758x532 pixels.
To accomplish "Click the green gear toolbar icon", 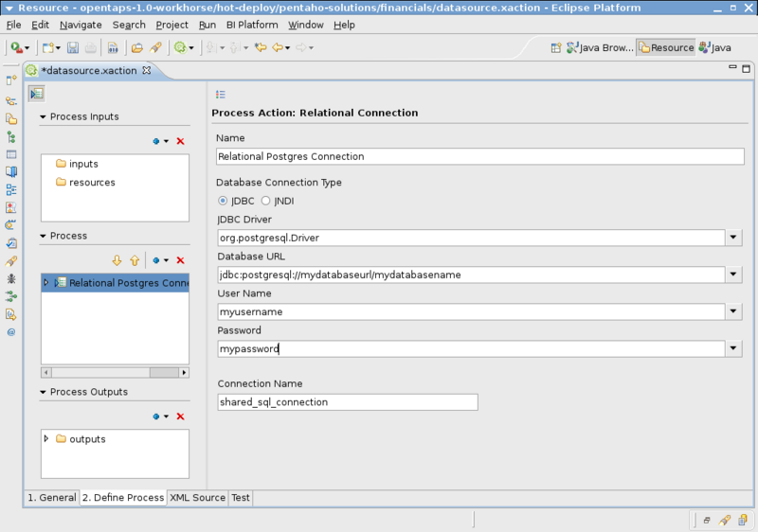I will click(x=180, y=47).
